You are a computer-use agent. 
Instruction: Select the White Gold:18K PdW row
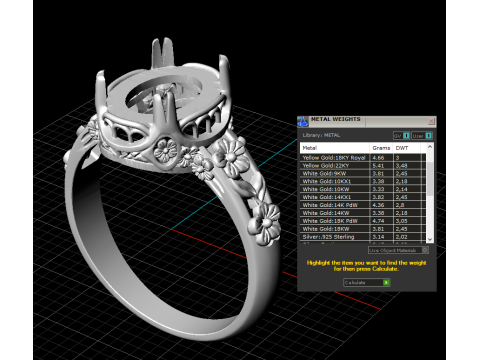[x=363, y=221]
